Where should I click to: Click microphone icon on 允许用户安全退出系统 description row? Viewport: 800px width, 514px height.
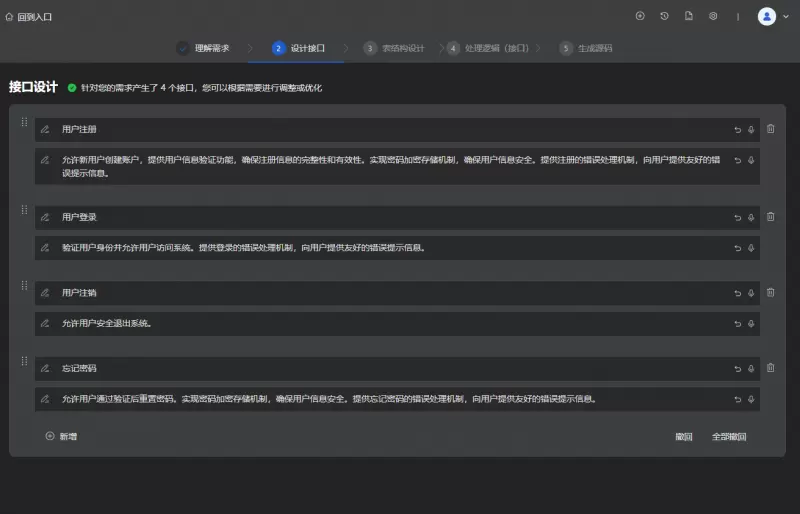pyautogui.click(x=751, y=324)
